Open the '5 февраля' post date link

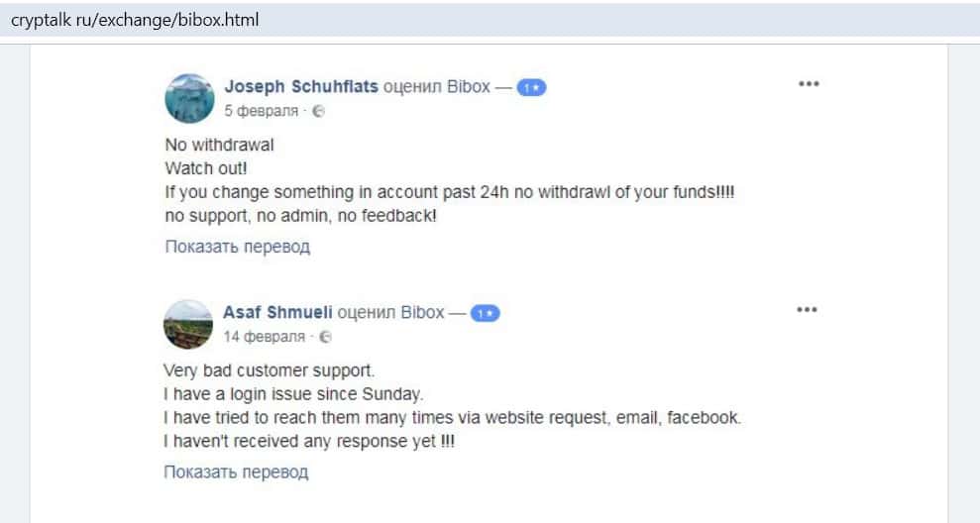tap(262, 111)
